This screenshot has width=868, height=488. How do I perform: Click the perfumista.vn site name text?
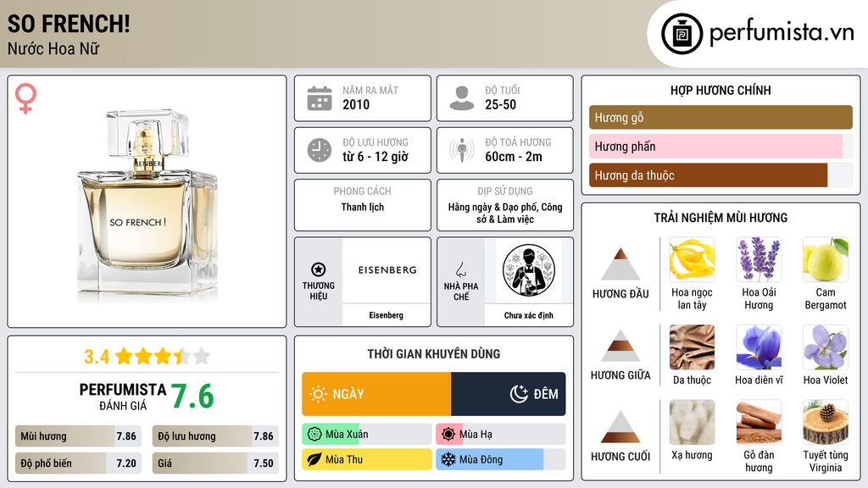[x=782, y=32]
